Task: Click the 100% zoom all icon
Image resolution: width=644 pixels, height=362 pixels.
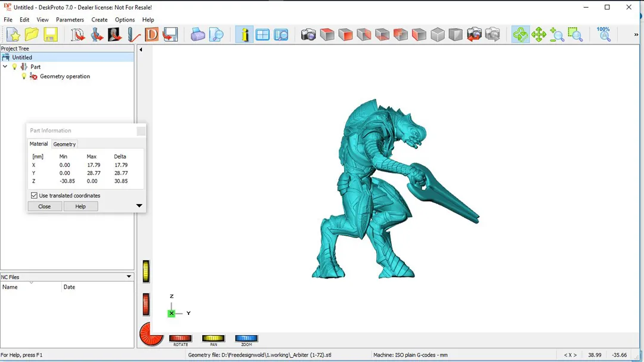Action: pos(603,35)
